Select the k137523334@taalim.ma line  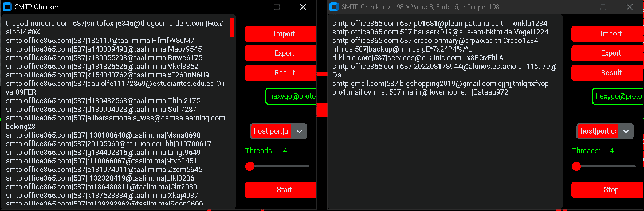[102, 196]
